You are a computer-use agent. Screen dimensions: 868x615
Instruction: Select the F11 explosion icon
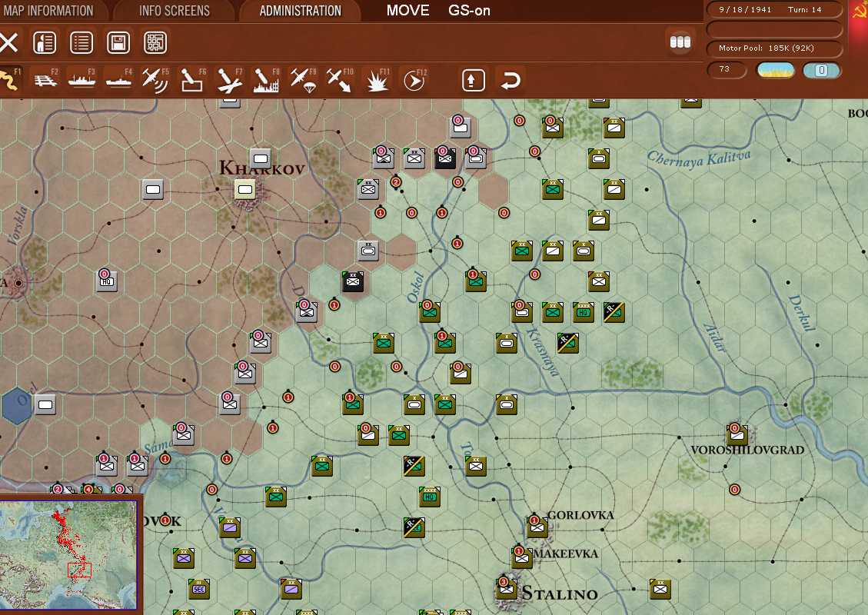(377, 80)
